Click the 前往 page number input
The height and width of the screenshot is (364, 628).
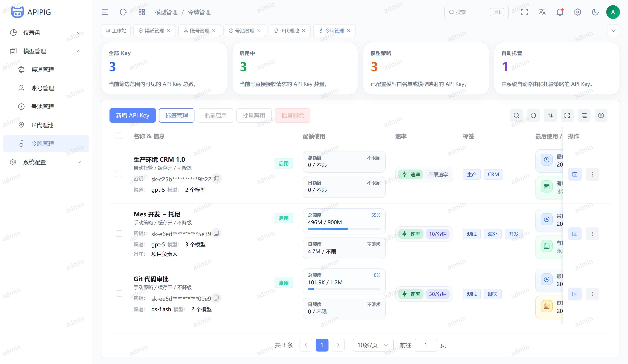426,345
